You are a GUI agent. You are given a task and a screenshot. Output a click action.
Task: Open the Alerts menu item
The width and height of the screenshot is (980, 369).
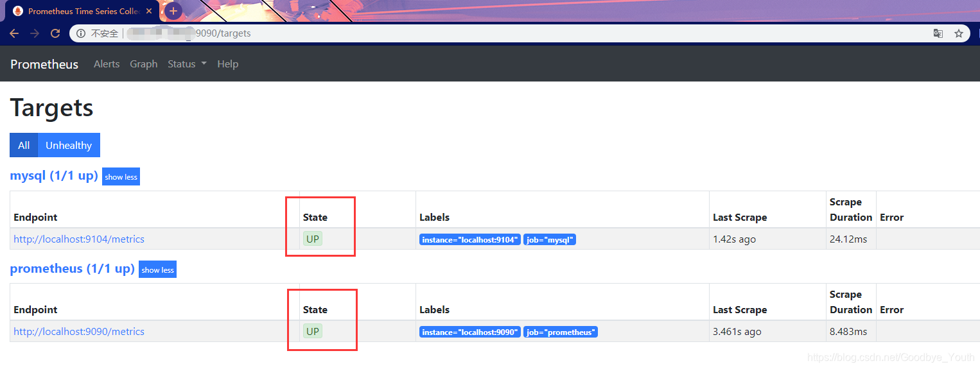[107, 64]
